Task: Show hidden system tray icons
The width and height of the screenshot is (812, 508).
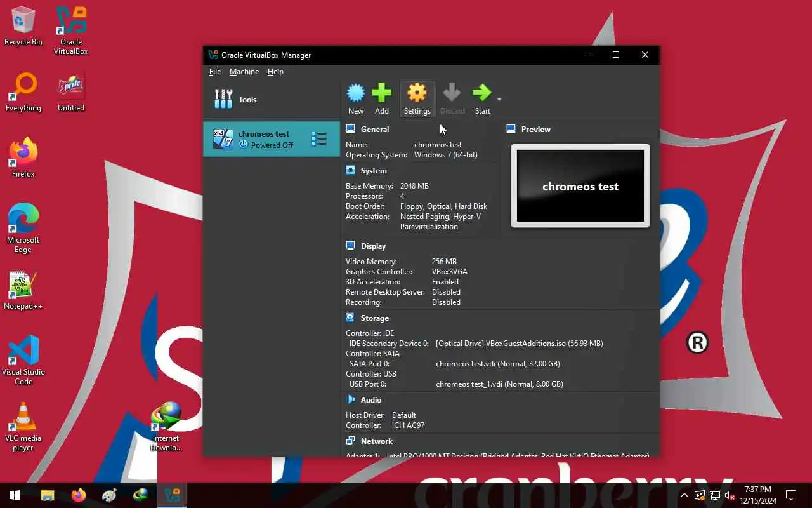Action: [684, 495]
